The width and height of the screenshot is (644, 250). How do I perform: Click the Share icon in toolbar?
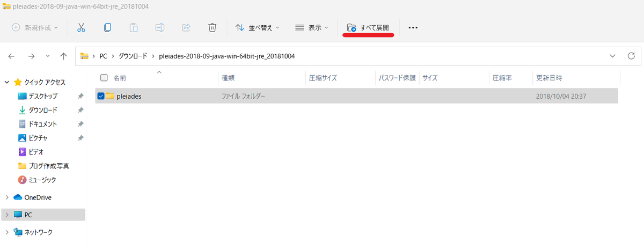[186, 27]
